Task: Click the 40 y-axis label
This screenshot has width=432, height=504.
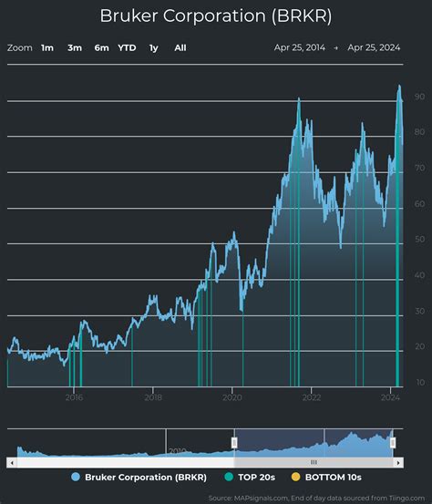Action: coord(419,275)
